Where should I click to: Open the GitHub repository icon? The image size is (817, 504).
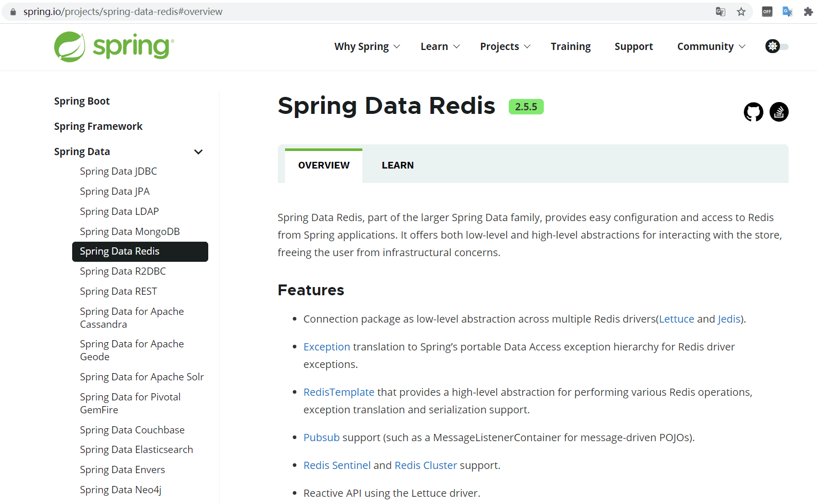click(753, 112)
